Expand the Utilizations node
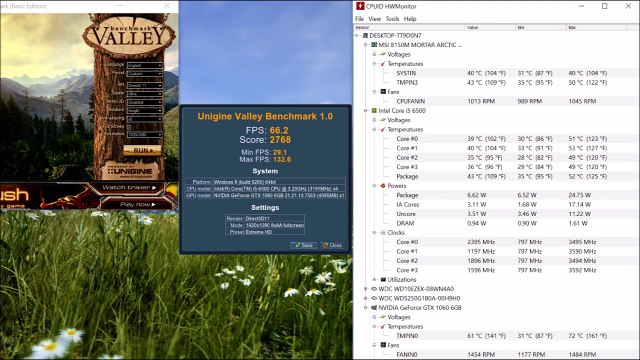This screenshot has width=640, height=360. [374, 280]
